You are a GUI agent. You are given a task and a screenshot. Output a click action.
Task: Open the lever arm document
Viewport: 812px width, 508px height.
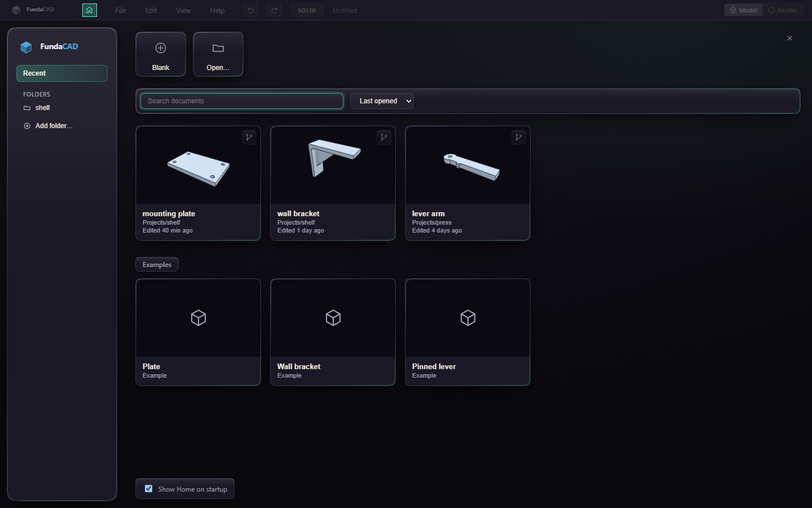pos(467,183)
